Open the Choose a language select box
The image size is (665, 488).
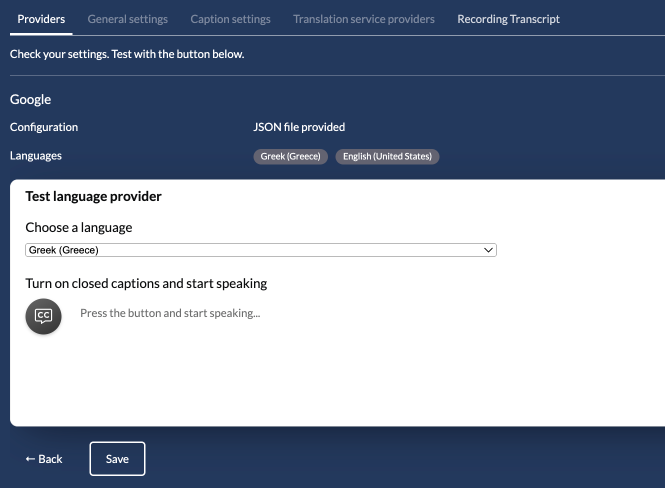point(260,250)
